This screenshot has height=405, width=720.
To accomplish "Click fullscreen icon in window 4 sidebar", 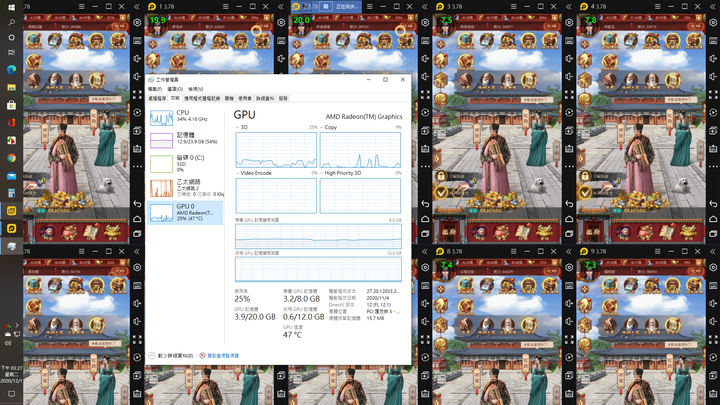I will point(713,95).
